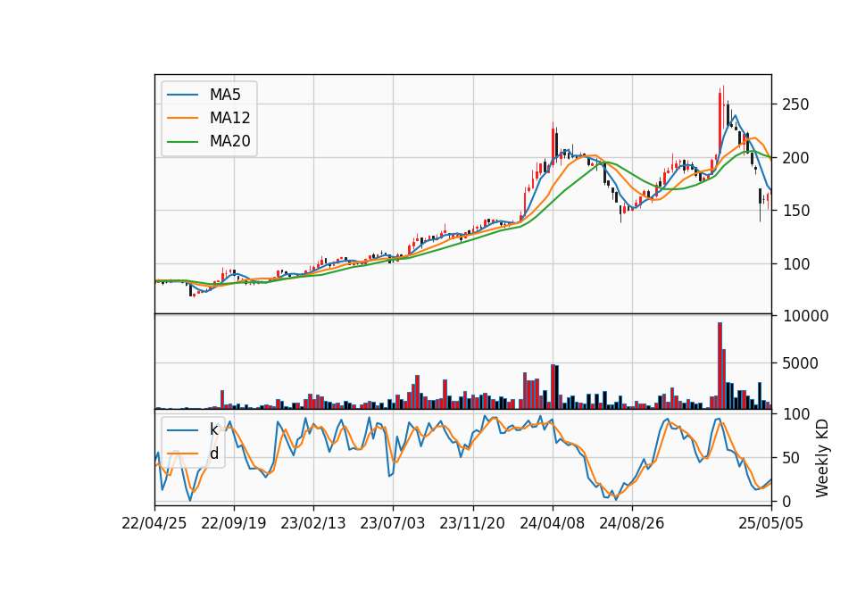Click the MA12 legend label
857x616 pixels.
point(229,118)
